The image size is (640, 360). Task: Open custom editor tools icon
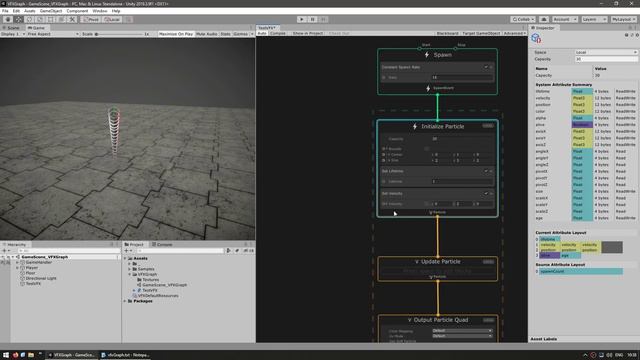72,19
